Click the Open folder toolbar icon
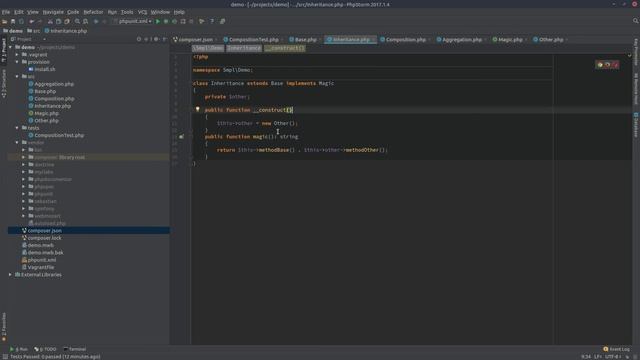This screenshot has height=360, width=640. point(4,21)
